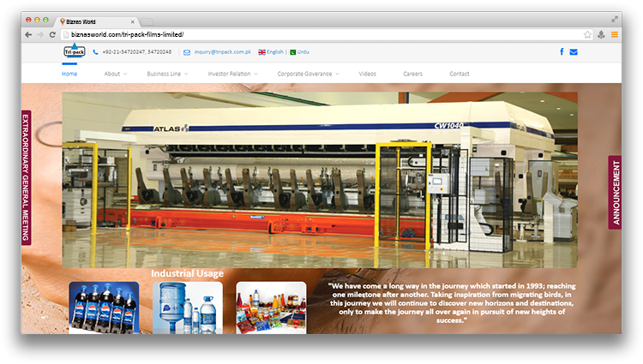Open the Facebook page icon
Screen dimensions: 643x364
click(562, 51)
